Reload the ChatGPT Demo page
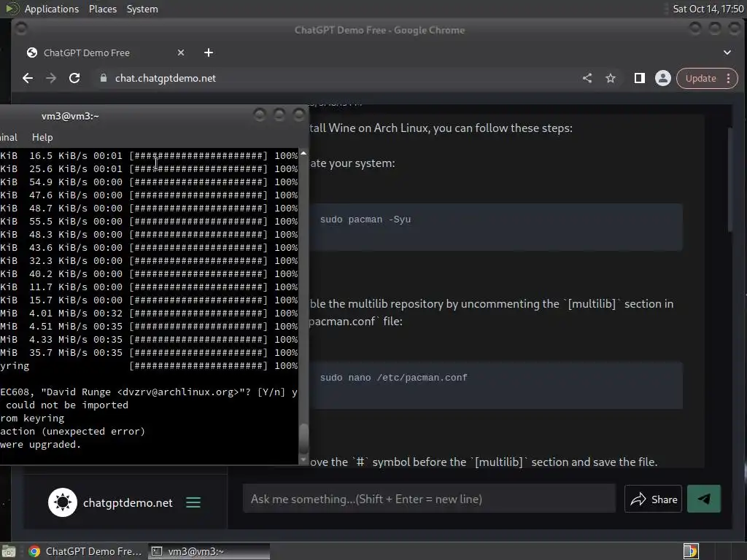This screenshot has height=560, width=747. pyautogui.click(x=74, y=78)
